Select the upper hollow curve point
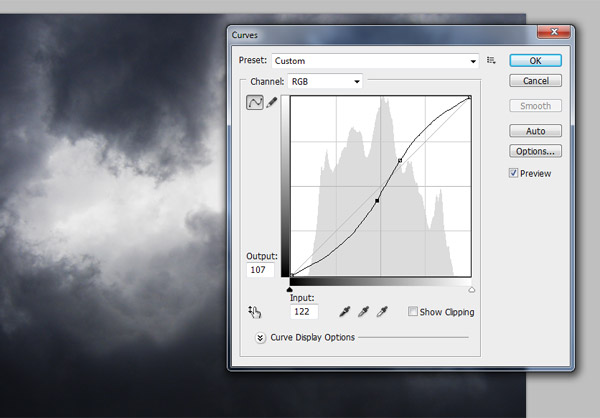 400,160
